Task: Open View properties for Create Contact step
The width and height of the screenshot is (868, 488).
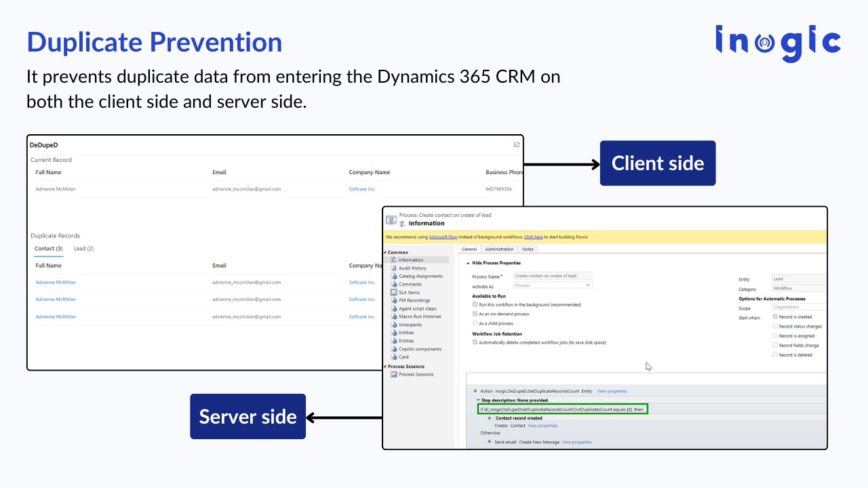Action: [x=542, y=426]
